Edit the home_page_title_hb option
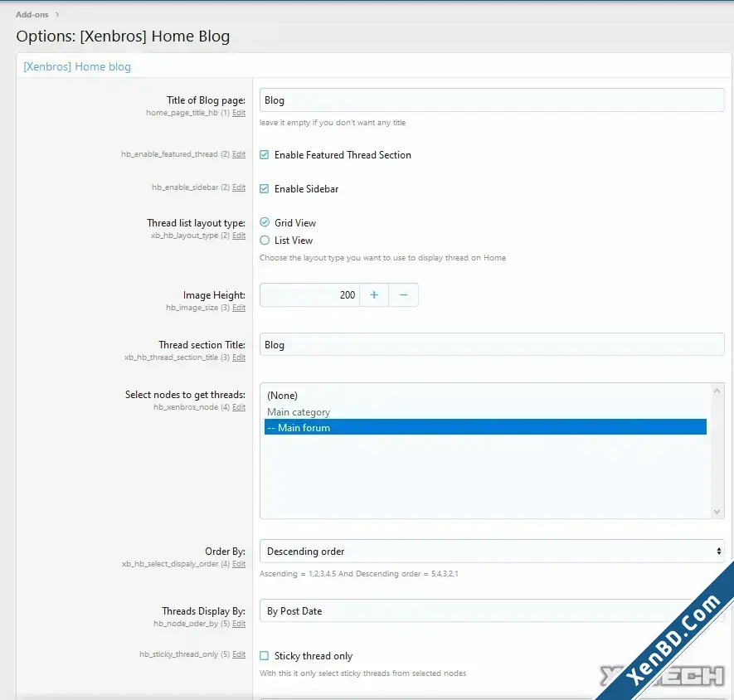 (239, 113)
